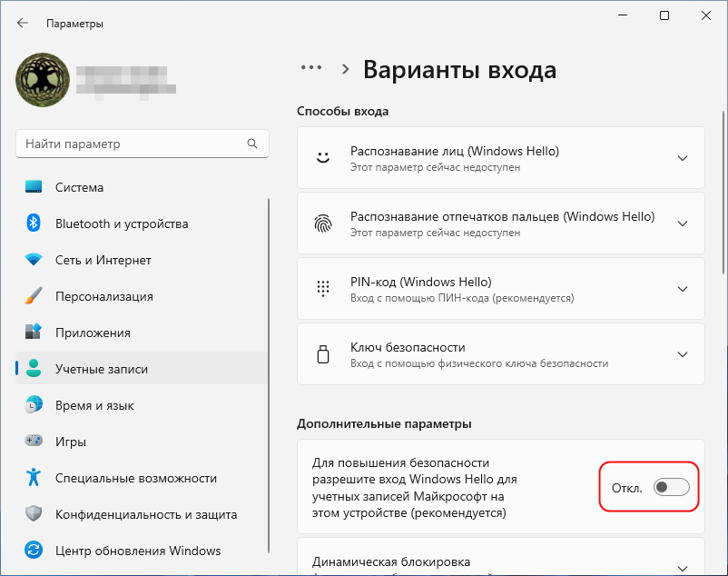Select the Система monitor icon
The image size is (728, 576).
(34, 187)
